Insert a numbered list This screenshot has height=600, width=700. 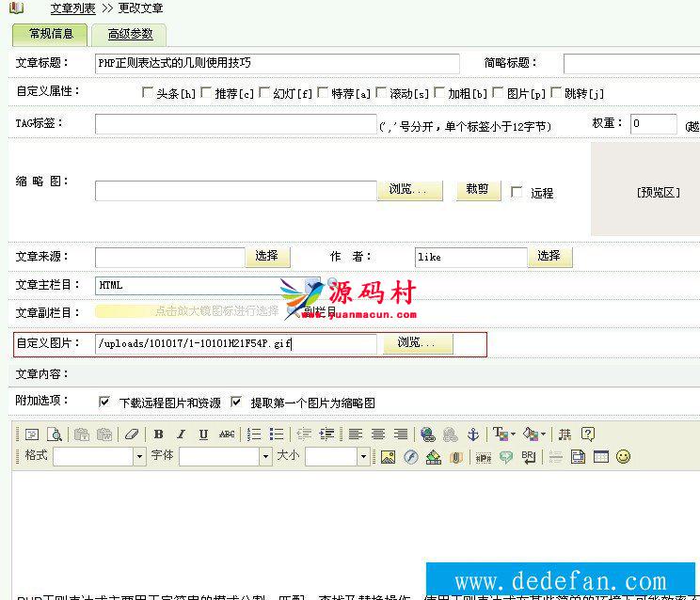(x=254, y=434)
